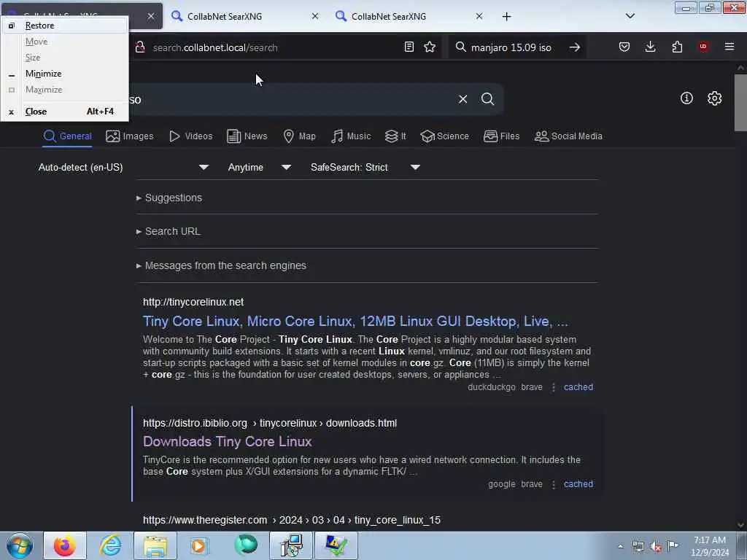Open the Firefox hamburger menu
Viewport: 747px width, 560px height.
729,47
